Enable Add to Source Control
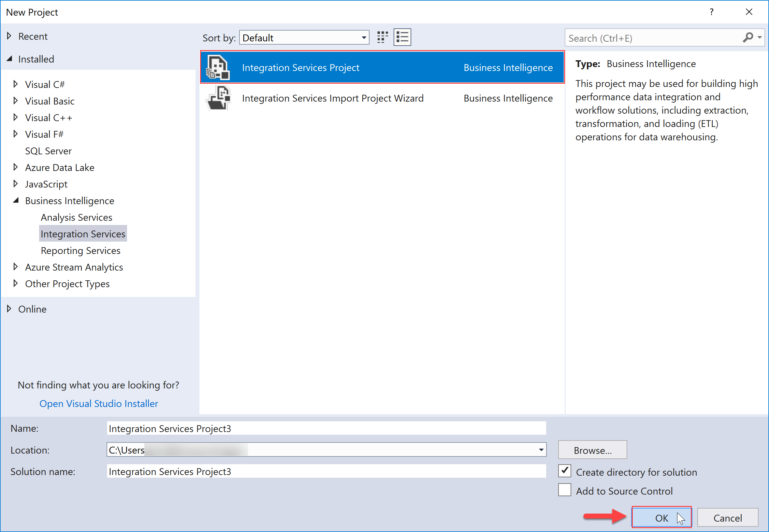This screenshot has width=769, height=532. point(564,490)
